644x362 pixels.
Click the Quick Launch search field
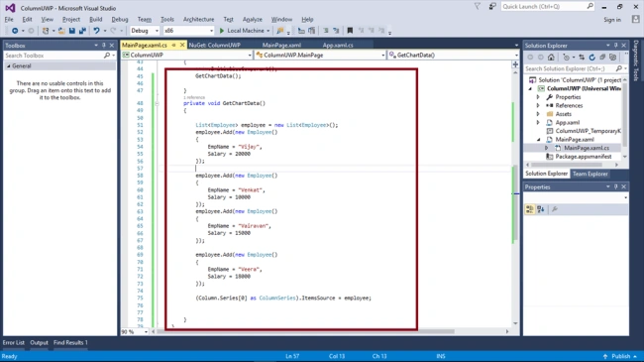coord(548,7)
